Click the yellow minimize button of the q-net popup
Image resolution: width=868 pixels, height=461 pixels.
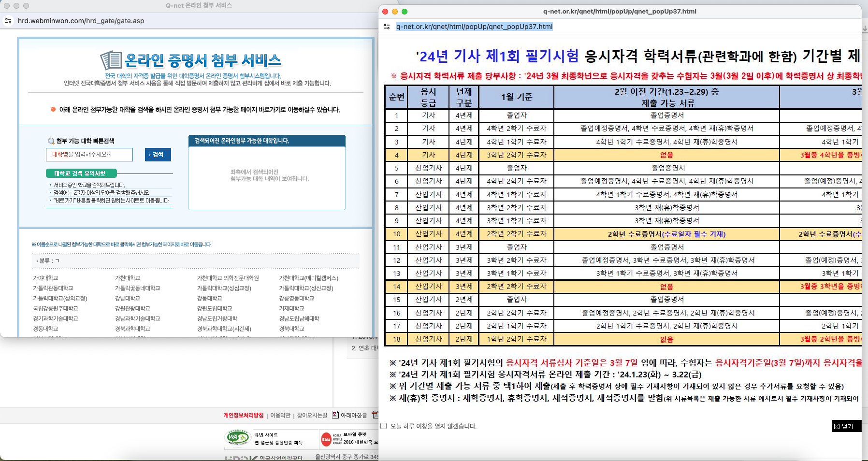[x=395, y=12]
